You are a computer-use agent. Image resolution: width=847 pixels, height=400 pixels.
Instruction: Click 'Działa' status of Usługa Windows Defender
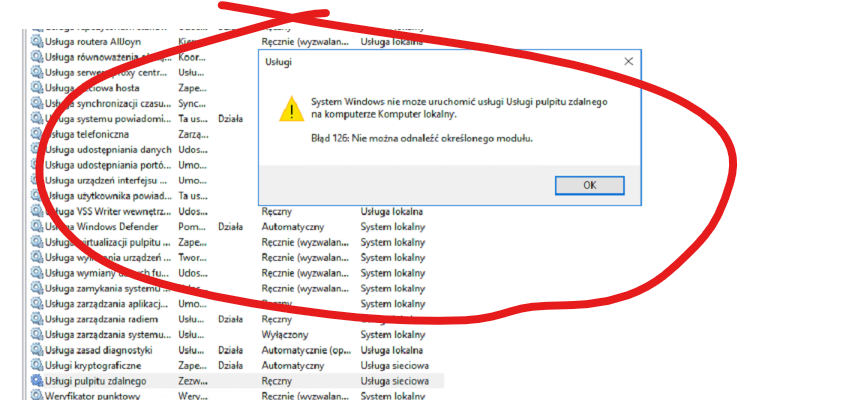(x=231, y=227)
